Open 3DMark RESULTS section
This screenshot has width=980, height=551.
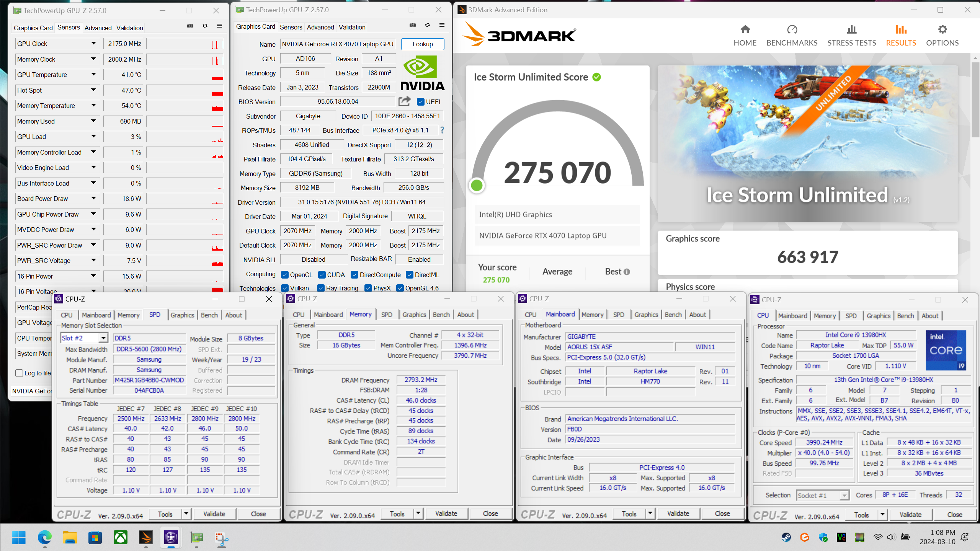tap(901, 35)
